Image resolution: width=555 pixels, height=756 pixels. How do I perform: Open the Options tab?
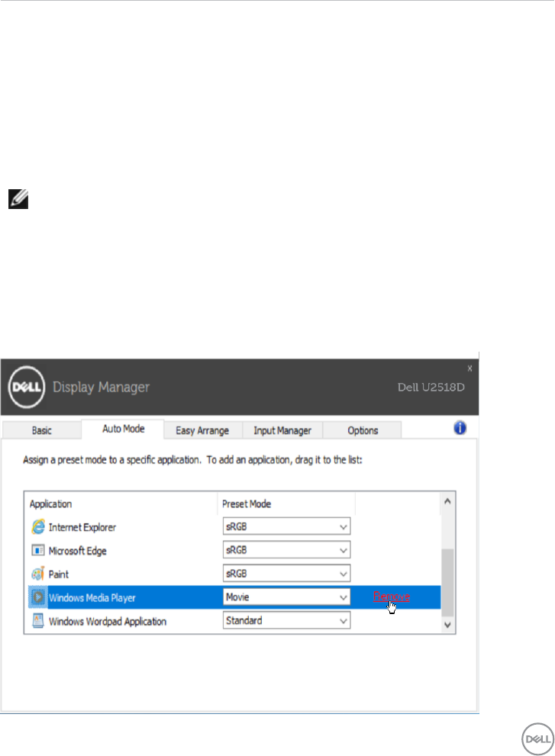(363, 430)
